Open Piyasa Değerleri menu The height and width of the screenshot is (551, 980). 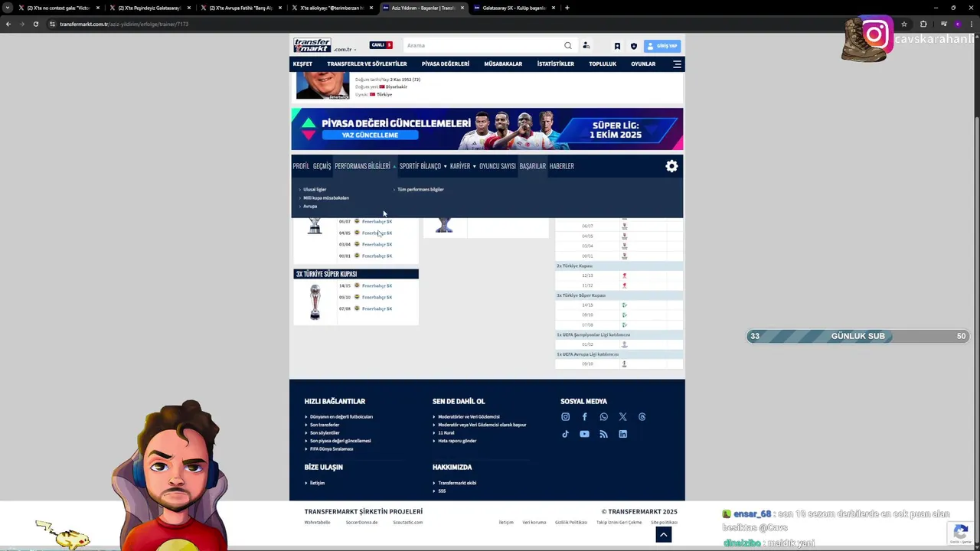click(x=446, y=64)
